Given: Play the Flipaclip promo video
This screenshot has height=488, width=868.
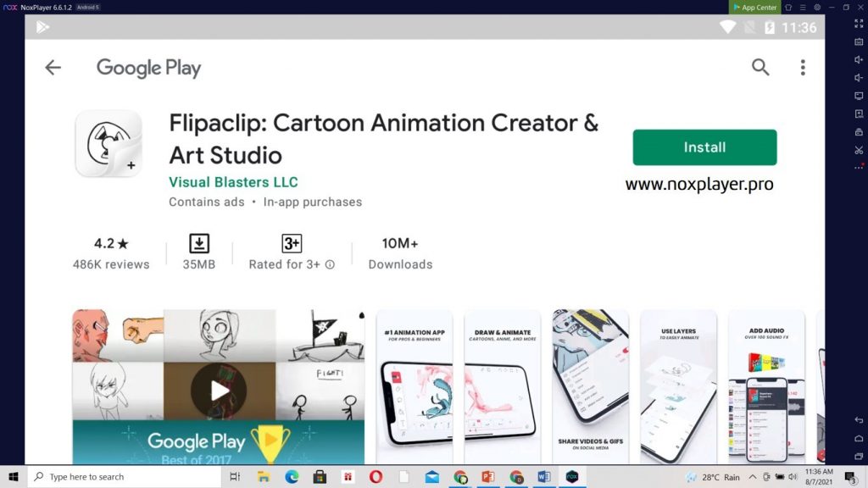Looking at the screenshot, I should 220,391.
